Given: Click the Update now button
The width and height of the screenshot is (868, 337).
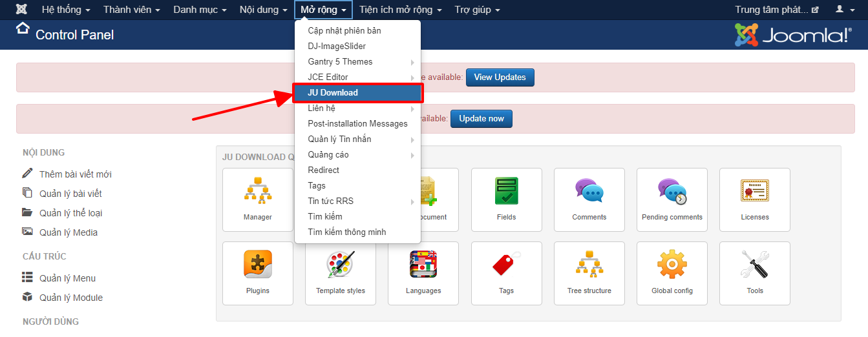Looking at the screenshot, I should coord(482,119).
